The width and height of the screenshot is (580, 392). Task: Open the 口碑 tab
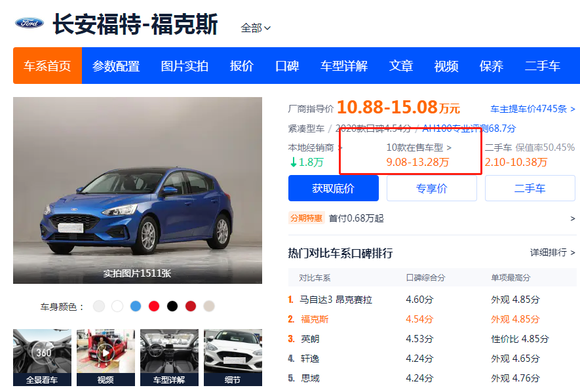pyautogui.click(x=287, y=66)
